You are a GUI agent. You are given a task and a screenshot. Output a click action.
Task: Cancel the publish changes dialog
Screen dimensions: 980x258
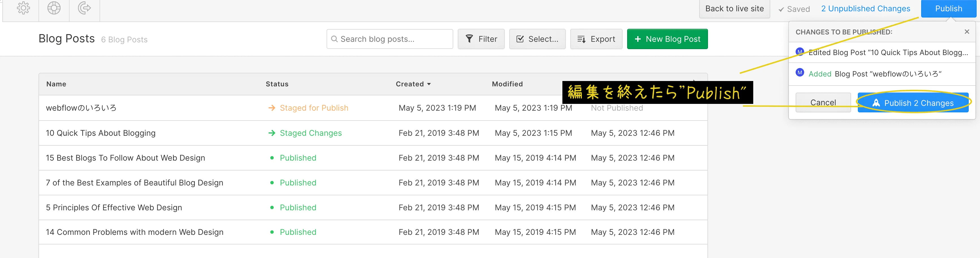[823, 102]
